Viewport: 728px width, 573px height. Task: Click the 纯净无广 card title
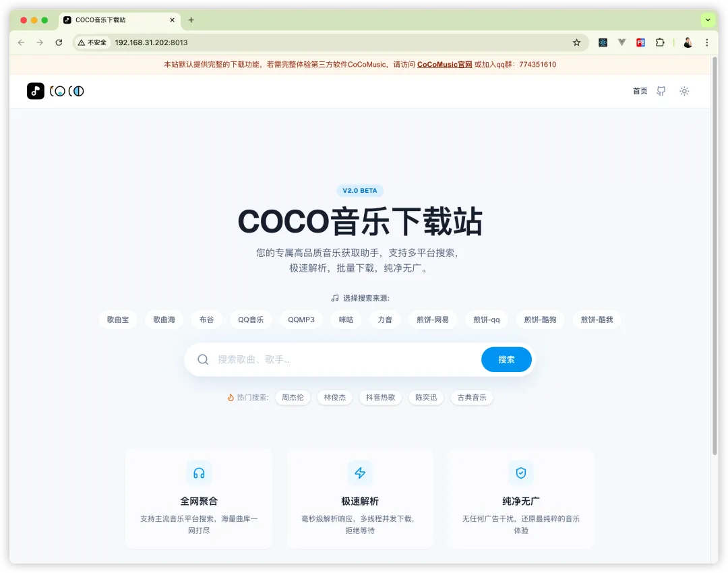(521, 501)
